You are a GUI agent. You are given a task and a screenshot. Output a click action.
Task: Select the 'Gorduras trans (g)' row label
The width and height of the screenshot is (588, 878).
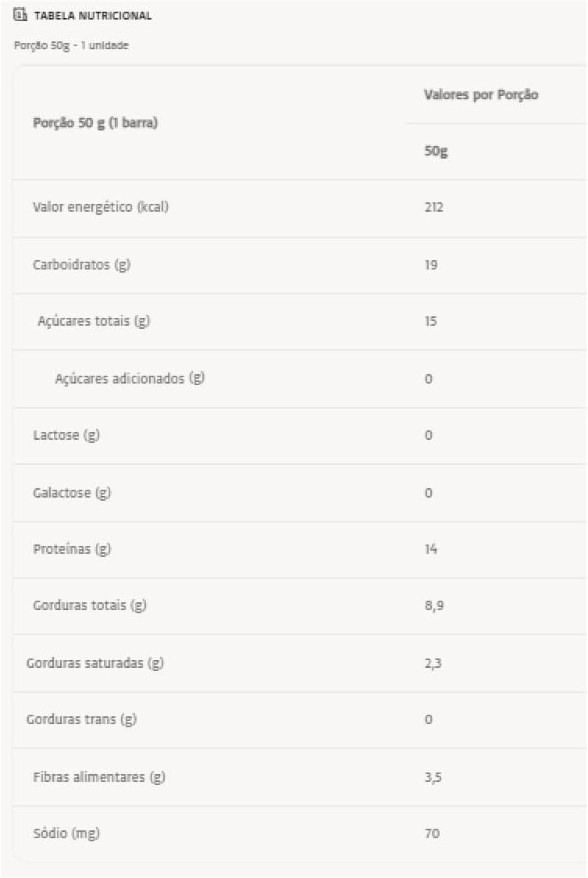[81, 719]
